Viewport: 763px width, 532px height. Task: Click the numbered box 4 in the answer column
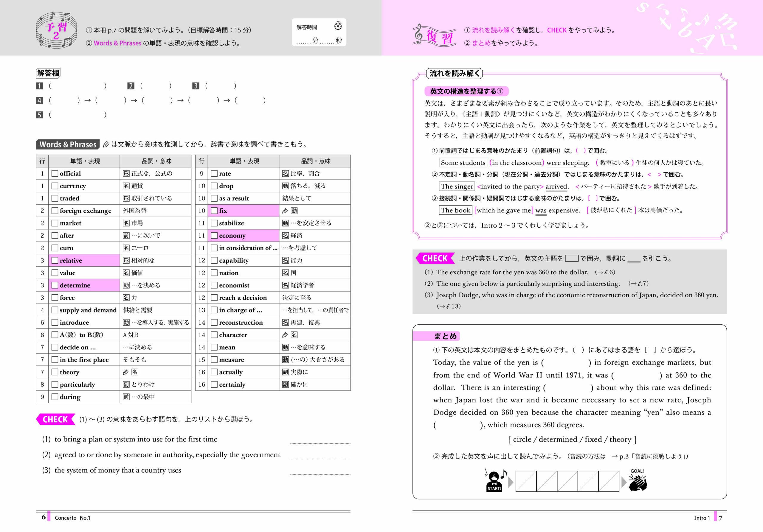pos(39,100)
